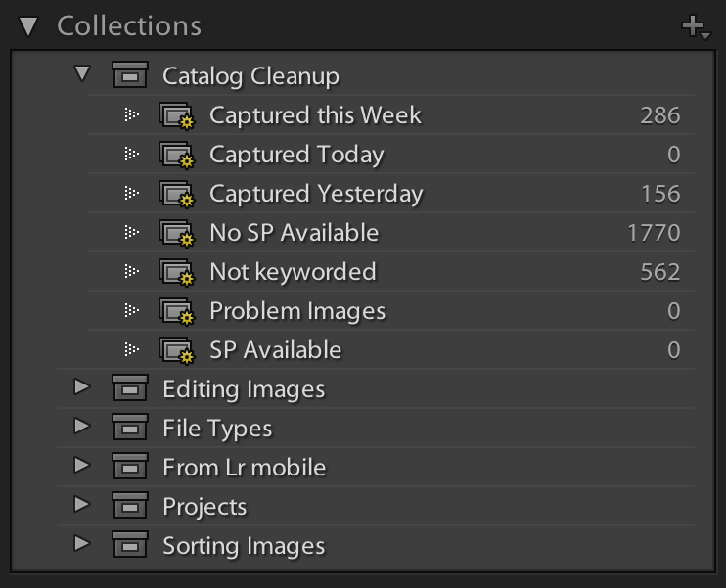
Task: Click the Captured this Week smart collection icon
Action: click(x=177, y=116)
